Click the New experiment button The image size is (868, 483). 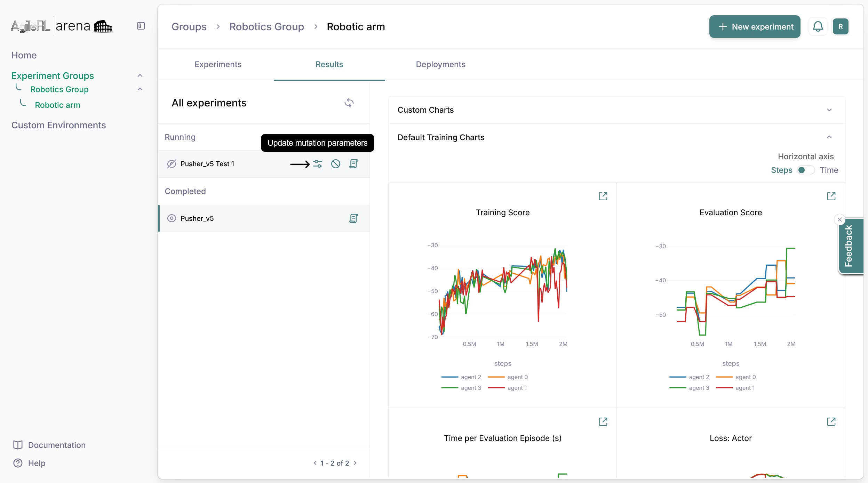point(755,27)
